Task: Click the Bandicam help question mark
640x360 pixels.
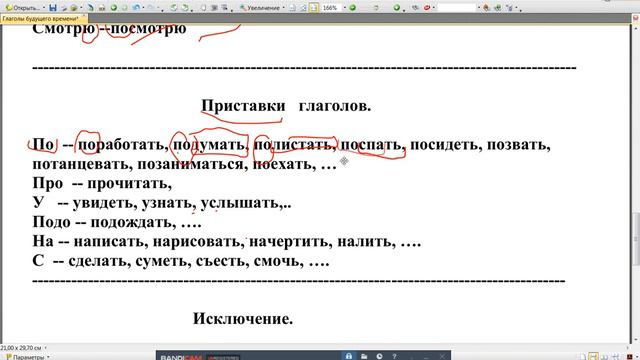Action: tap(394, 356)
